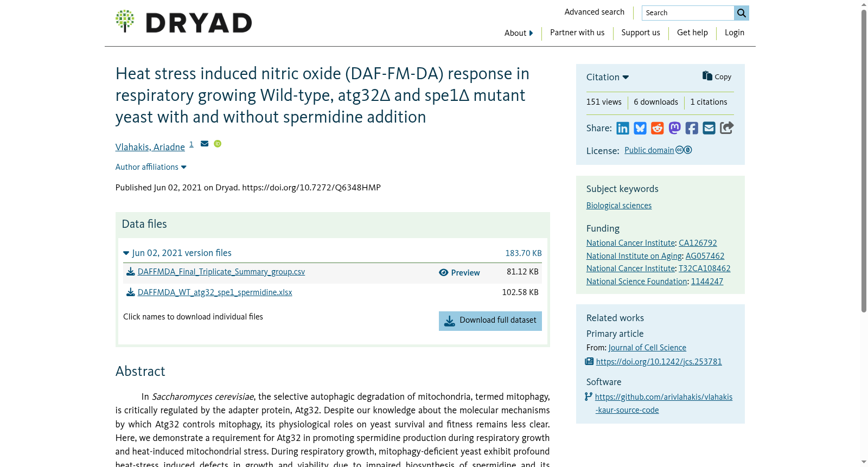868x467 pixels.
Task: Click the 183.70 KB version size
Action: (x=524, y=253)
